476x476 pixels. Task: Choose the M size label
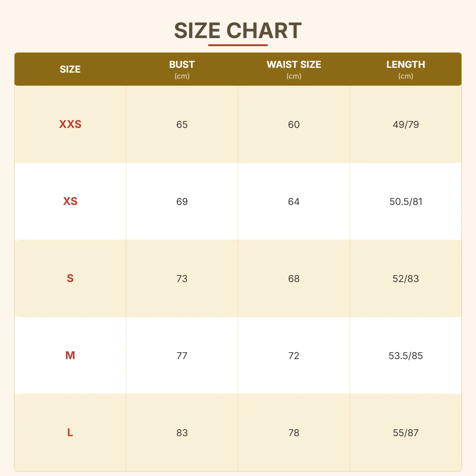pyautogui.click(x=70, y=356)
